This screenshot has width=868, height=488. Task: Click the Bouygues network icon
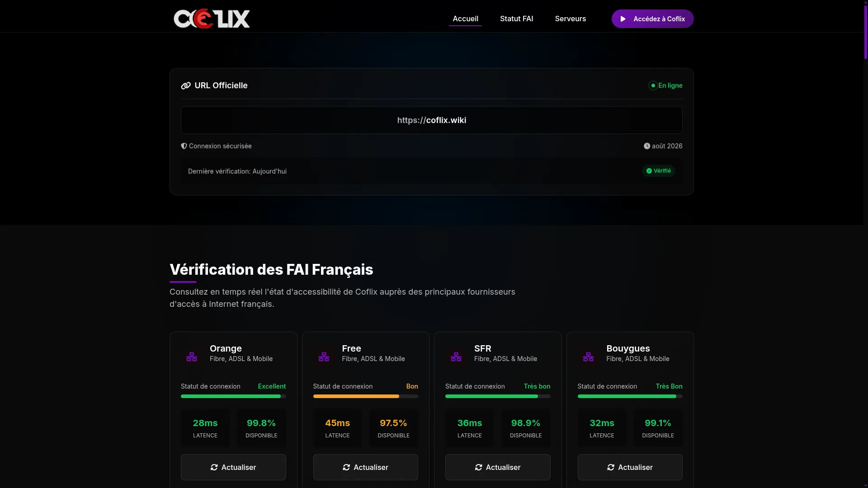(x=588, y=357)
